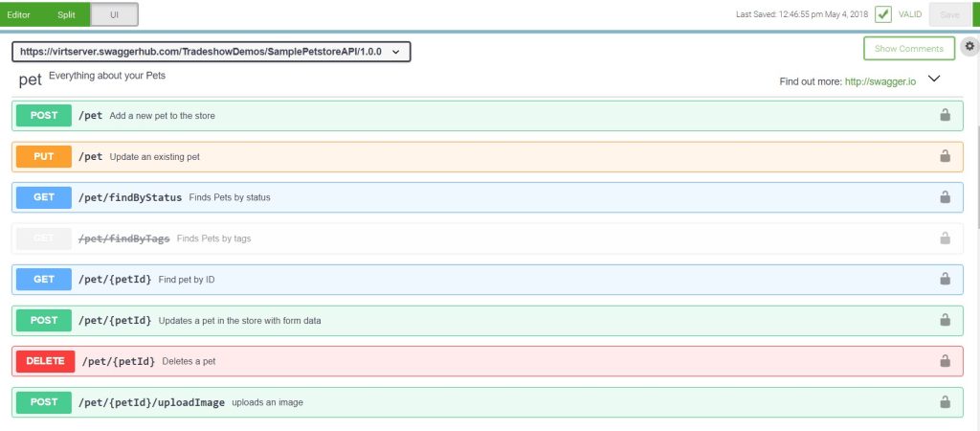This screenshot has width=980, height=431.
Task: Click POST badge of uploadImage operation
Action: [44, 401]
